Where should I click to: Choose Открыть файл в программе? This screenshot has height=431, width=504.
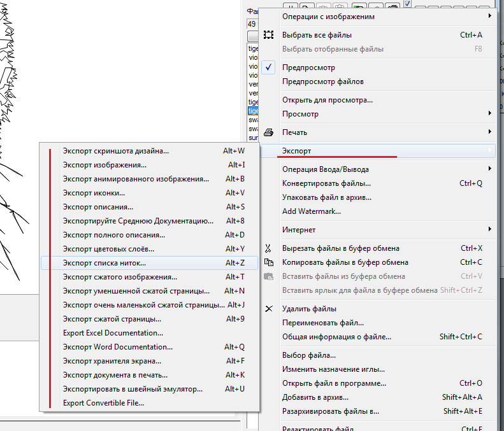click(x=378, y=383)
